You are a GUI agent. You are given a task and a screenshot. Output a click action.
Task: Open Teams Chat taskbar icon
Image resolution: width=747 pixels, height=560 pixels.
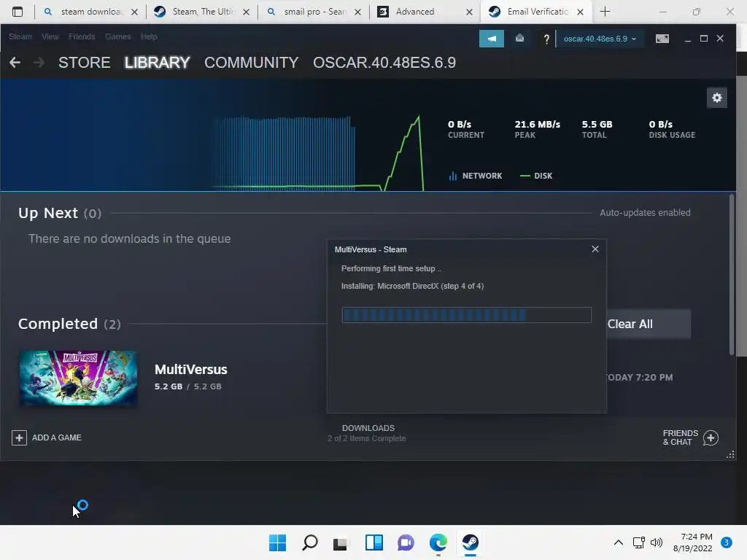coord(406,542)
